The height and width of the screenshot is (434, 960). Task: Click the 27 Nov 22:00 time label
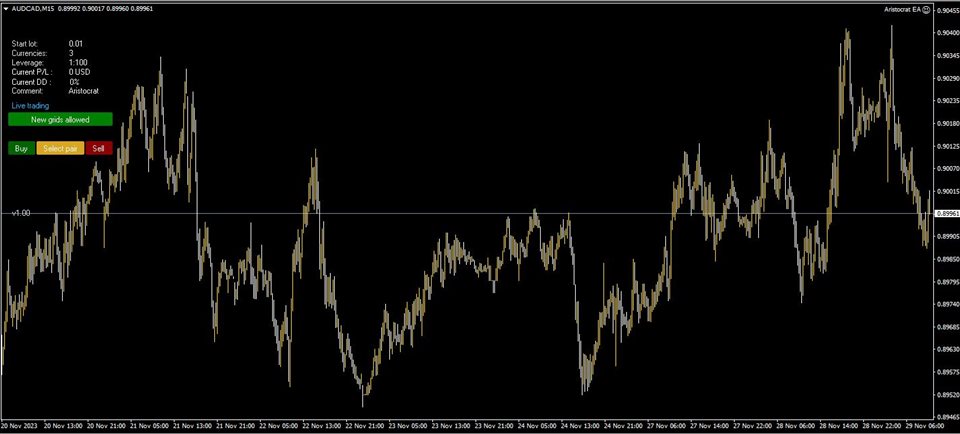click(x=752, y=425)
